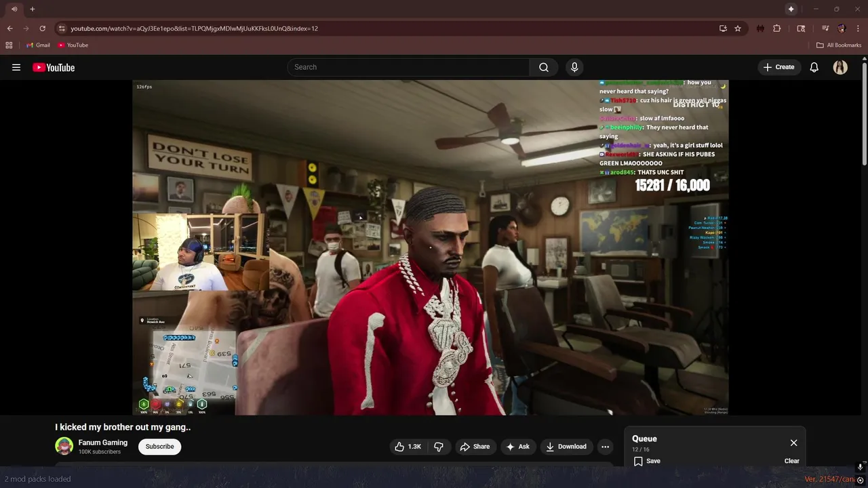Image resolution: width=868 pixels, height=488 pixels.
Task: Click the video player to pause
Action: click(x=431, y=247)
